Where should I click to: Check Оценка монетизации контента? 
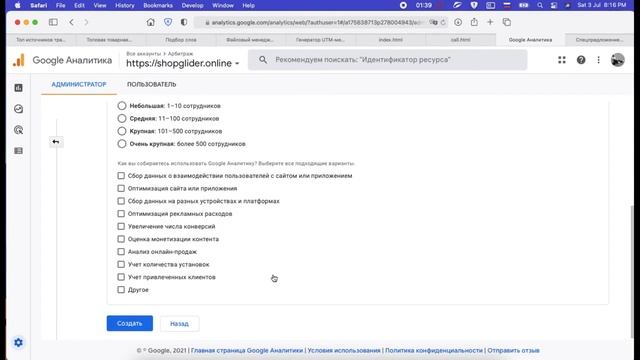pyautogui.click(x=121, y=239)
